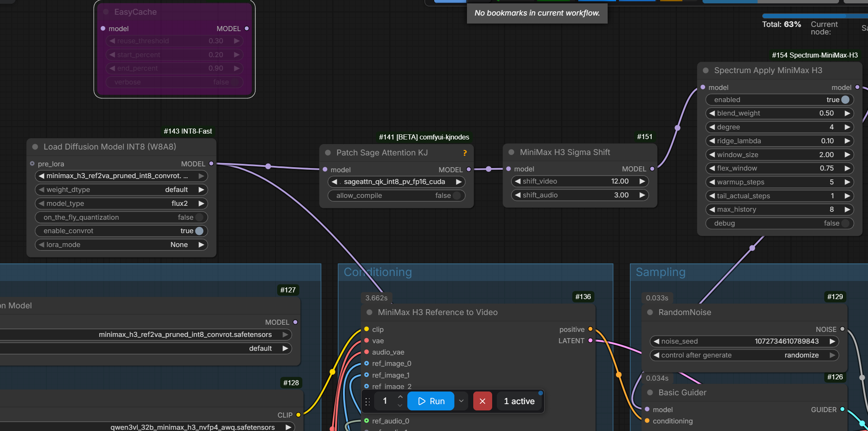Open the minimax_h3_ref2va_pruned_int8_convrot.safetensors combo in node #127

click(145, 334)
